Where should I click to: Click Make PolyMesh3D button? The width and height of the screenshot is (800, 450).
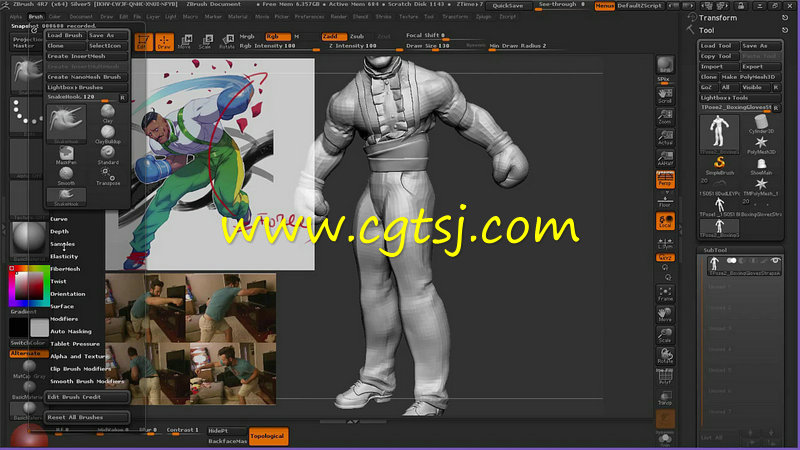click(x=750, y=77)
